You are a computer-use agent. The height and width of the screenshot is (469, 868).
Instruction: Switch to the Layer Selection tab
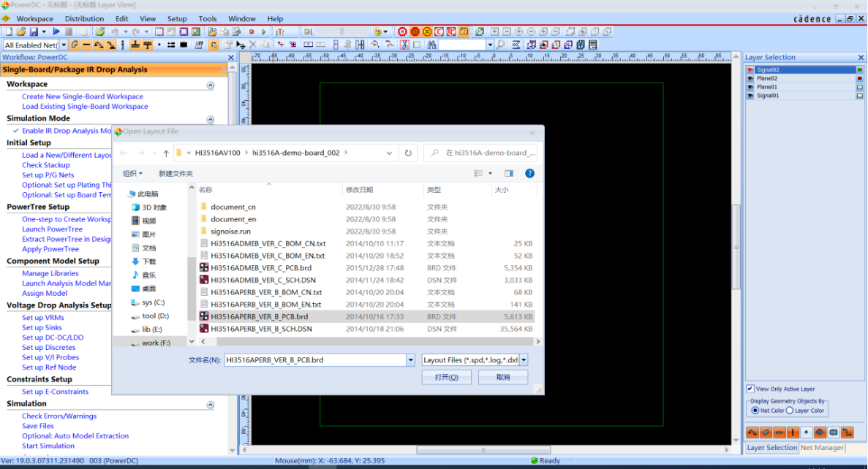point(771,447)
